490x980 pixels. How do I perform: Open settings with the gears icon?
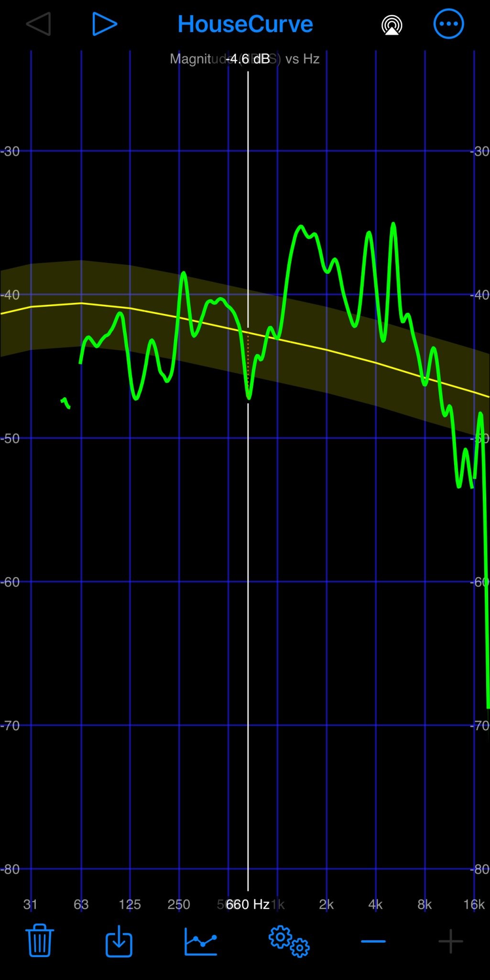pos(289,941)
